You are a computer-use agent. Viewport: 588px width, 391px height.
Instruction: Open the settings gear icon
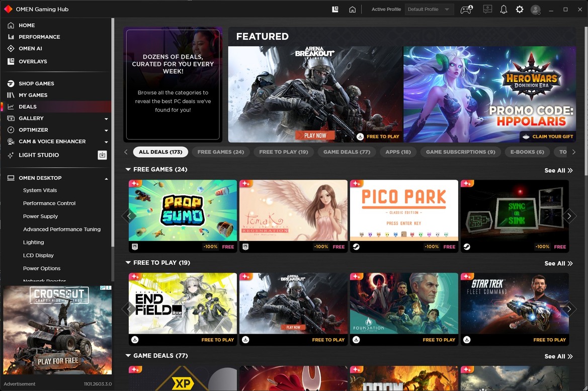coord(520,10)
